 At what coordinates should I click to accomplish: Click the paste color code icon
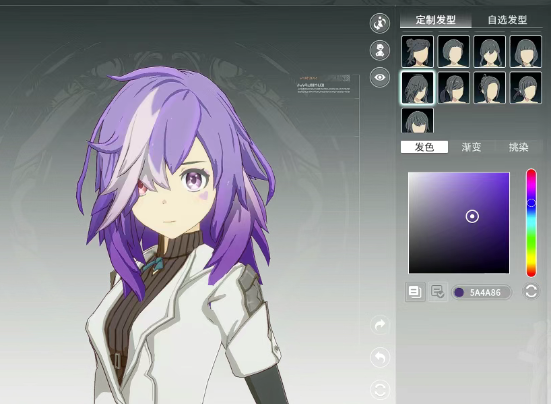(x=438, y=292)
